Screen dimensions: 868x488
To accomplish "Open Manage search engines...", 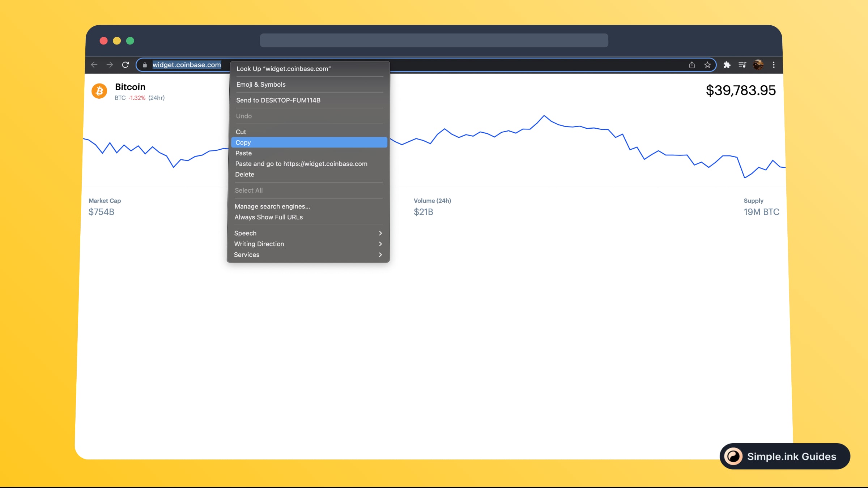I will point(309,206).
